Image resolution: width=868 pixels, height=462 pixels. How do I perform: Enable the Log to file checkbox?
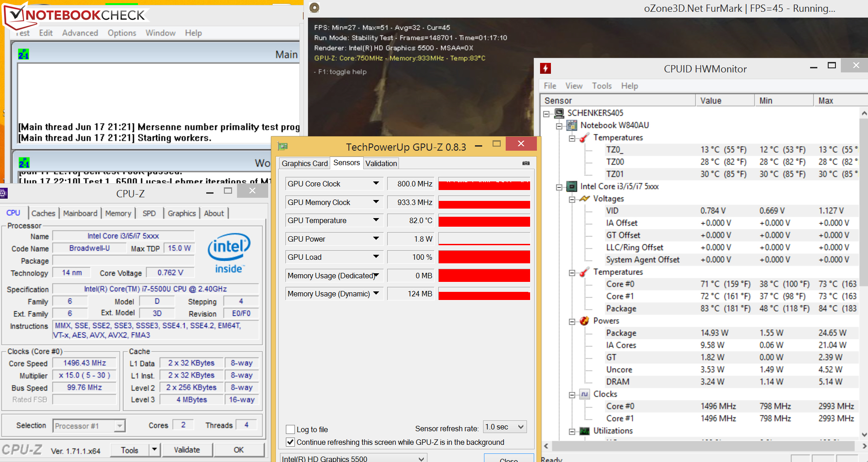pyautogui.click(x=291, y=429)
